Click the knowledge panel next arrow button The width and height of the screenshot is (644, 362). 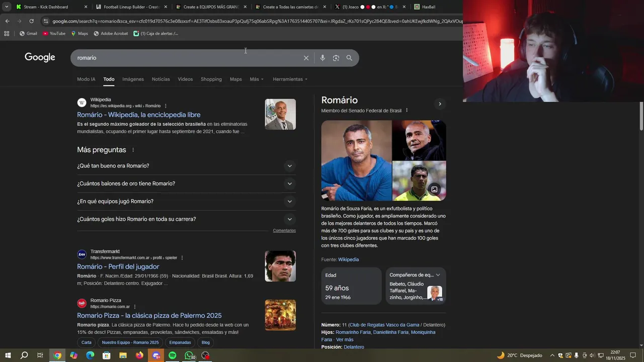[x=440, y=104]
